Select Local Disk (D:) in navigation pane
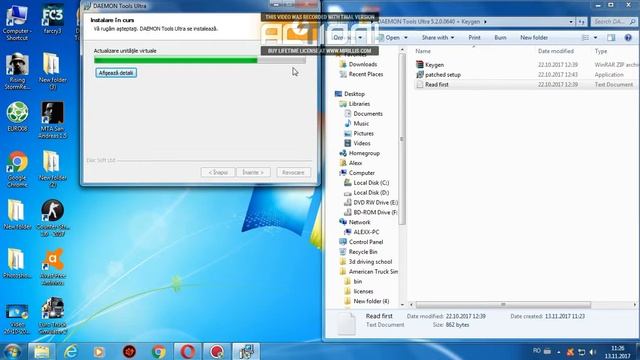The image size is (640, 360). pos(371,193)
